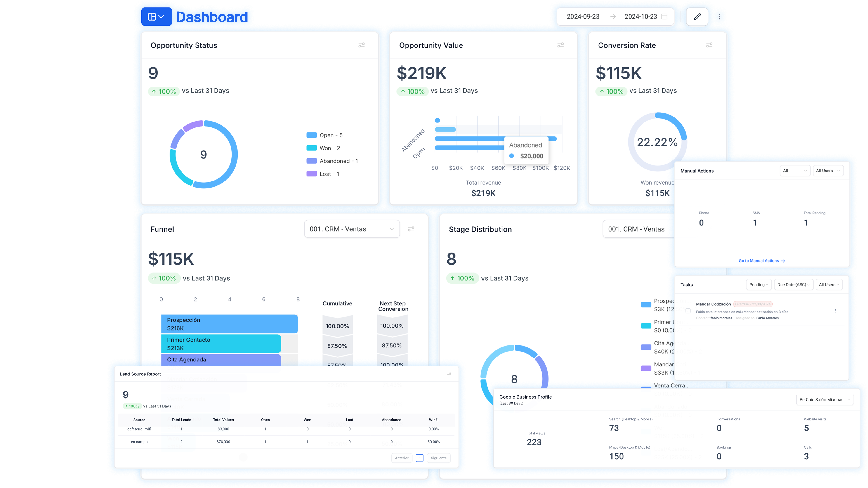Click the calendar icon in date range
The width and height of the screenshot is (868, 488).
[664, 16]
